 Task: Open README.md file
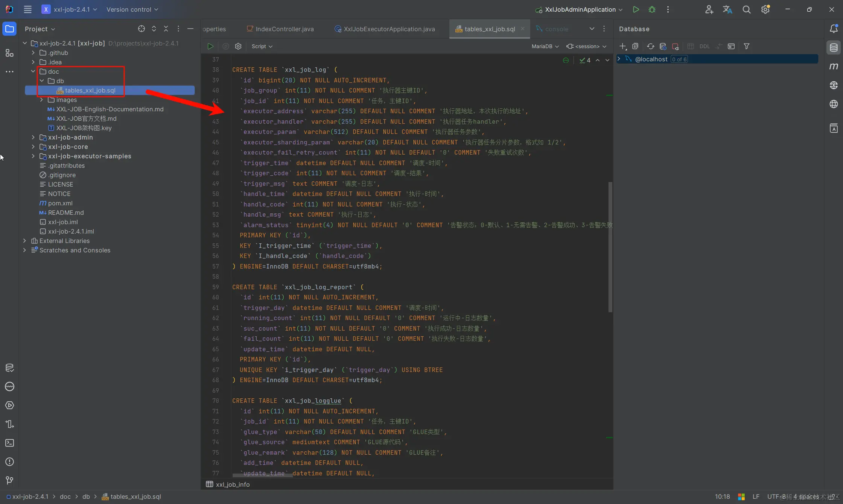coord(66,213)
